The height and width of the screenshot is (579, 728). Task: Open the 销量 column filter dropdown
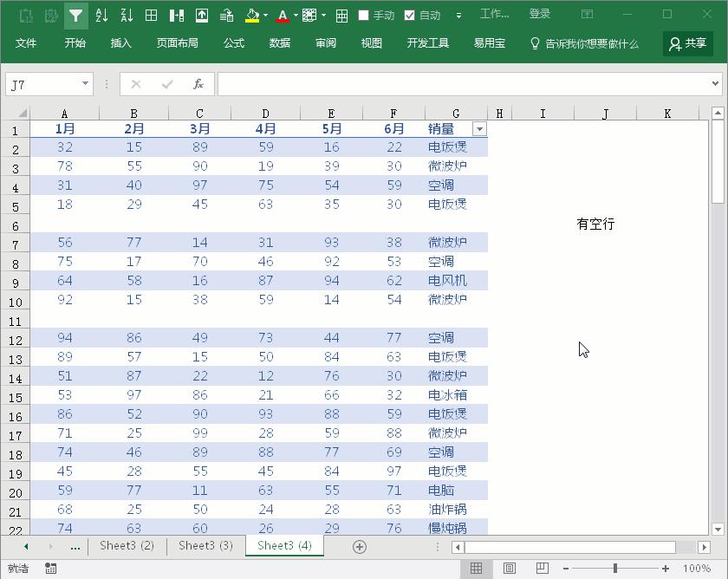479,128
